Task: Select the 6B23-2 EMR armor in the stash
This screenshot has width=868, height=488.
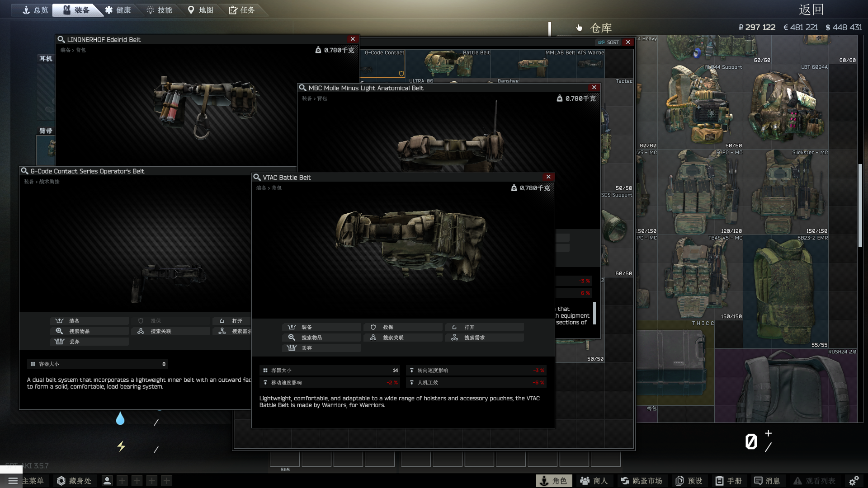Action: click(786, 291)
